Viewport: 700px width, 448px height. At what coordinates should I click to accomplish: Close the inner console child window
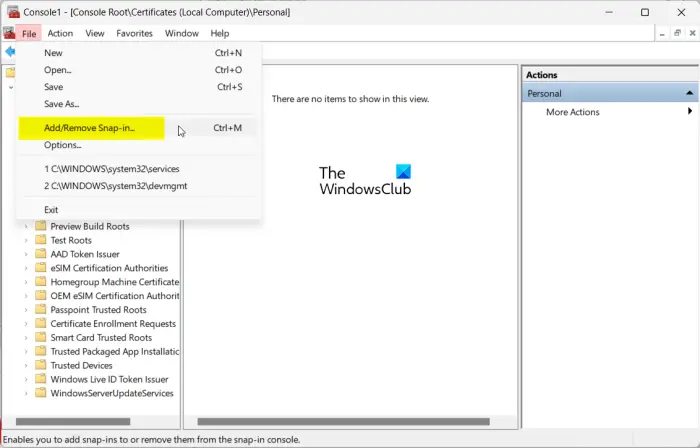692,33
